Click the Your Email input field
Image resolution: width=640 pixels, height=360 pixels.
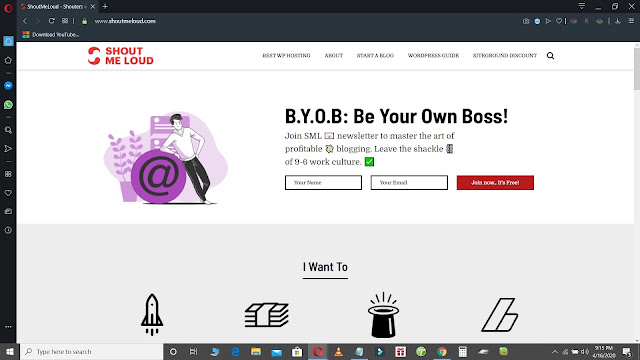tap(409, 182)
